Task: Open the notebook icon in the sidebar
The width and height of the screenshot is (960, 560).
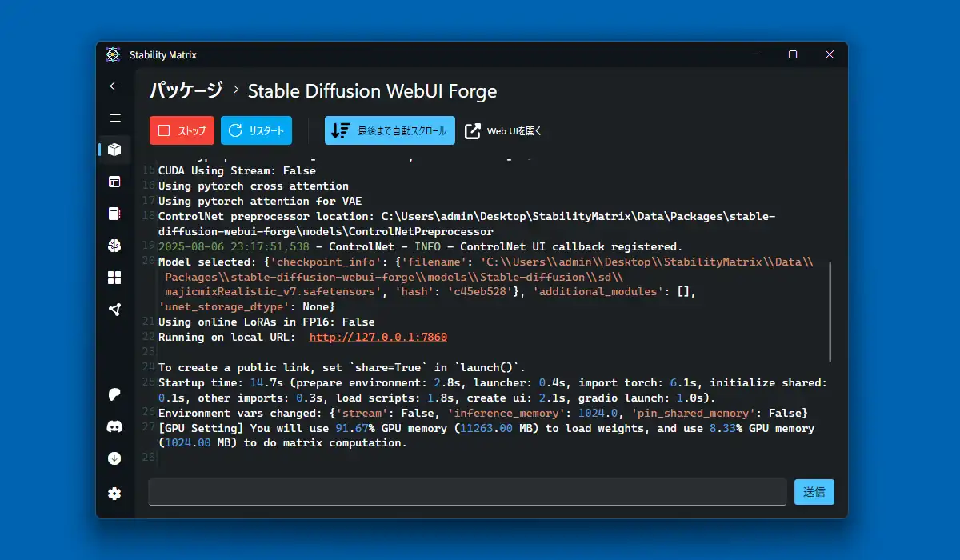Action: pos(115,214)
